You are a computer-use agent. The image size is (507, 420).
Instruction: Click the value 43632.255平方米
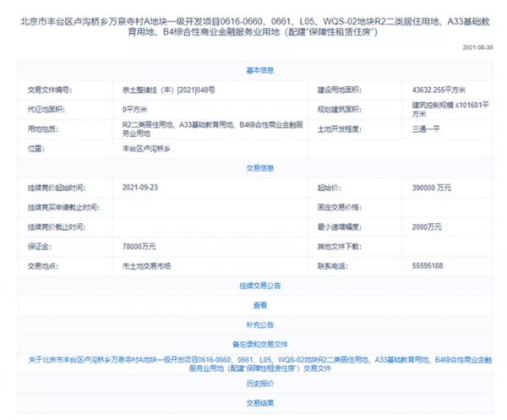pyautogui.click(x=439, y=90)
